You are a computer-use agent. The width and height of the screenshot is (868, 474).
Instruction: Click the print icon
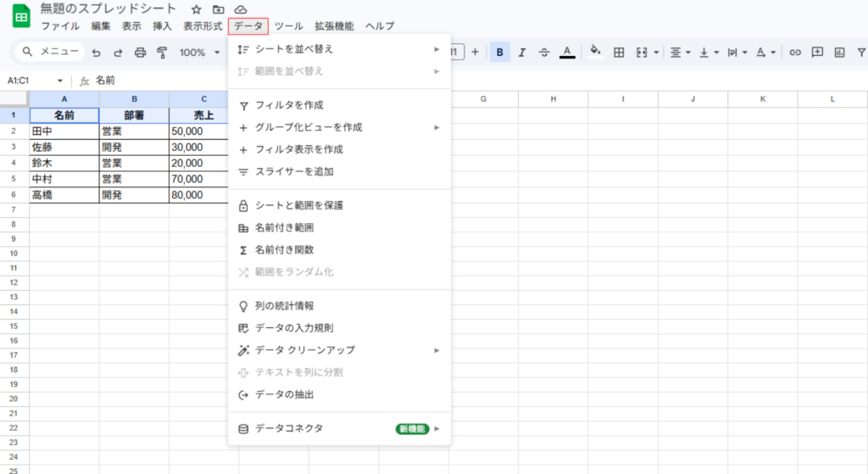[x=140, y=53]
